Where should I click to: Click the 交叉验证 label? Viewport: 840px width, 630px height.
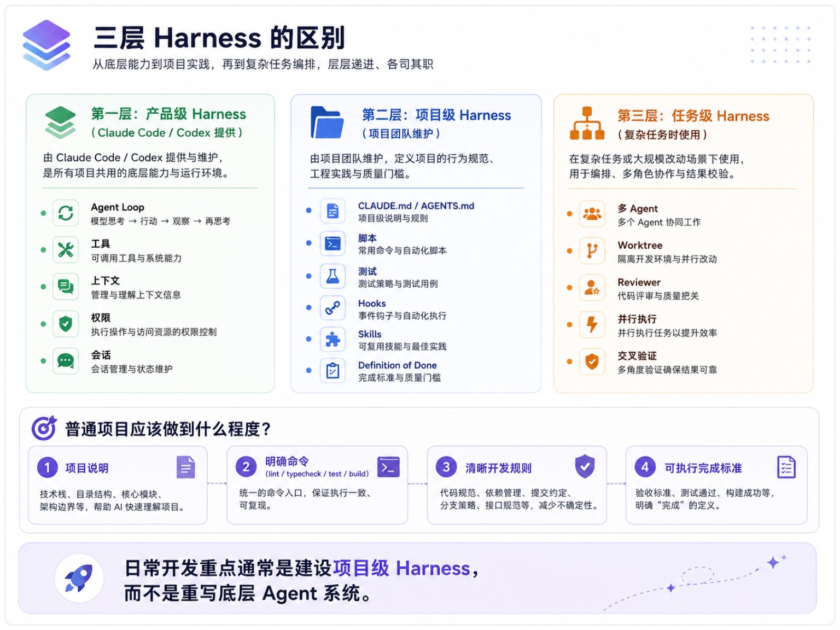tap(637, 356)
